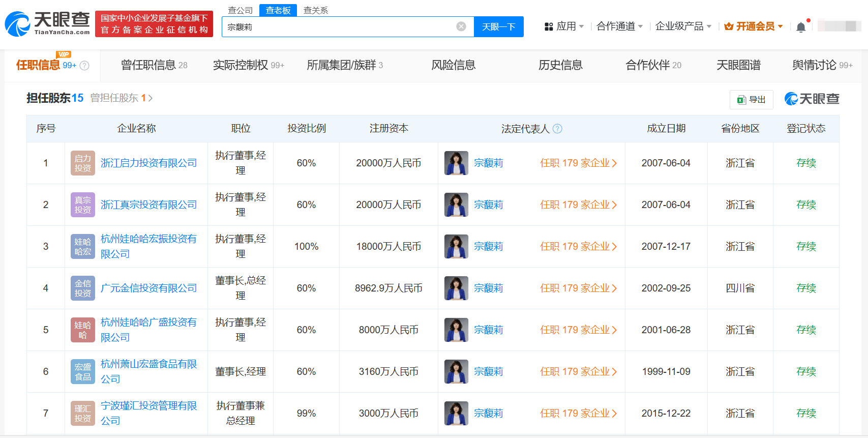Open 浙江启力投资有限公司 company link
The image size is (868, 438).
148,163
